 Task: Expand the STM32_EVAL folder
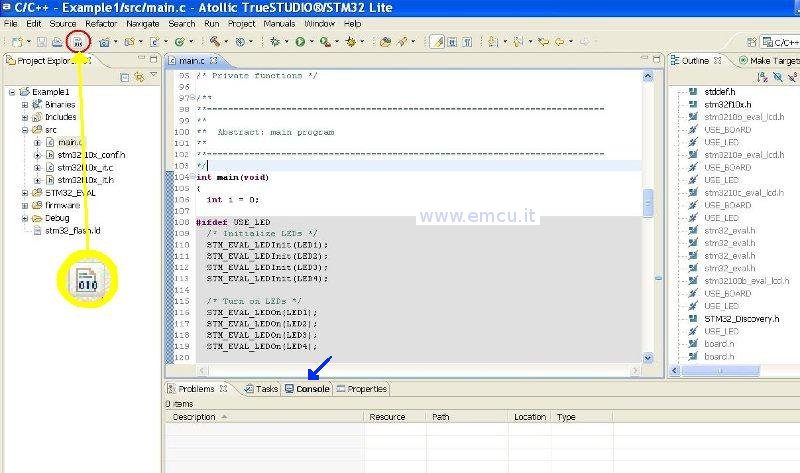point(24,193)
